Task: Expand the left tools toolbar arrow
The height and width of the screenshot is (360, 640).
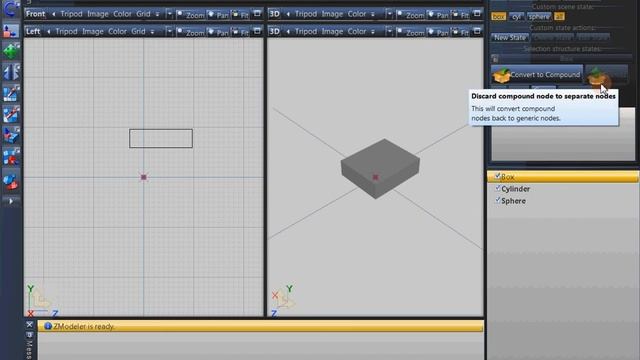Action: coord(11,201)
